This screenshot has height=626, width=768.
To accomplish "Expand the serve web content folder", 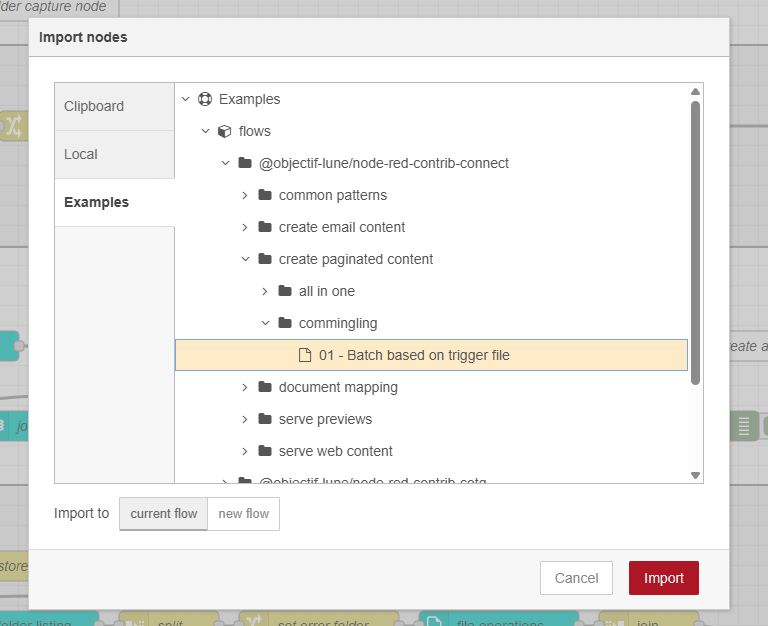I will [x=245, y=451].
